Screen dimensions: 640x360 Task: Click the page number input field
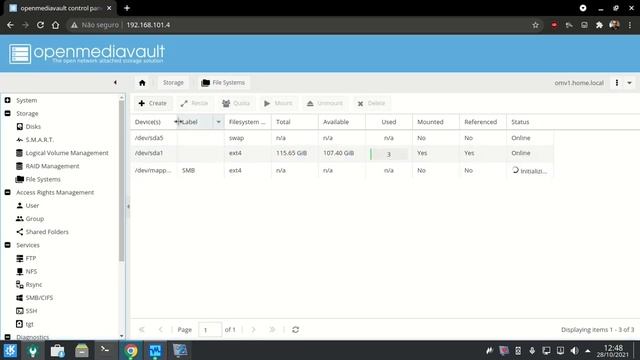(210, 329)
